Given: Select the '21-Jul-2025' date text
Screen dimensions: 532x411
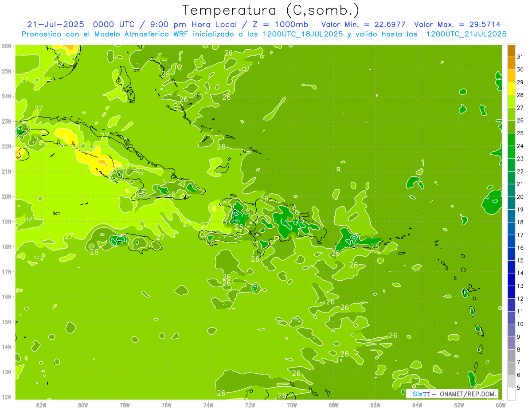Looking at the screenshot, I should pyautogui.click(x=56, y=24).
